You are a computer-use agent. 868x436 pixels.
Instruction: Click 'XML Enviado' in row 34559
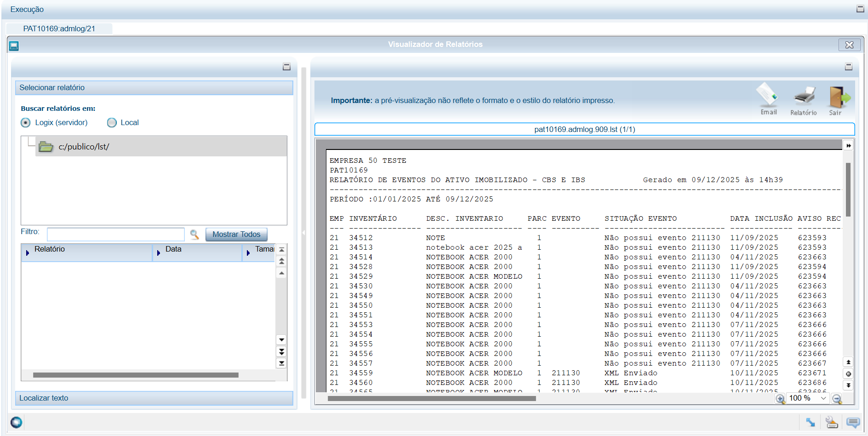[631, 373]
